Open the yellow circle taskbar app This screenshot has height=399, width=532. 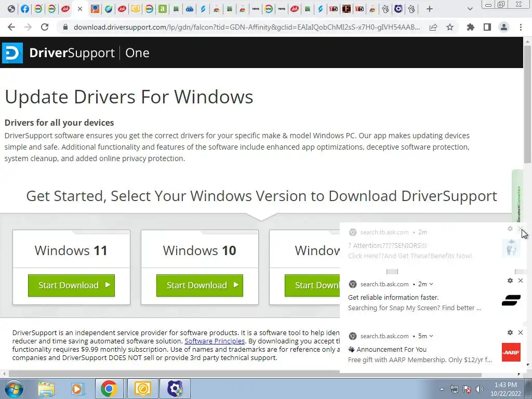[x=142, y=389]
